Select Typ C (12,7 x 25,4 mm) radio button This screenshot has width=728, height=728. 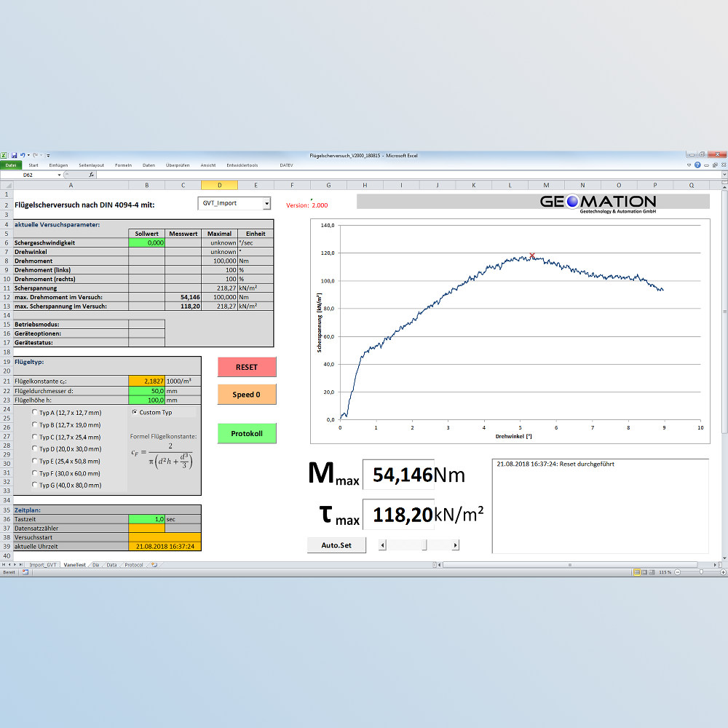point(35,437)
